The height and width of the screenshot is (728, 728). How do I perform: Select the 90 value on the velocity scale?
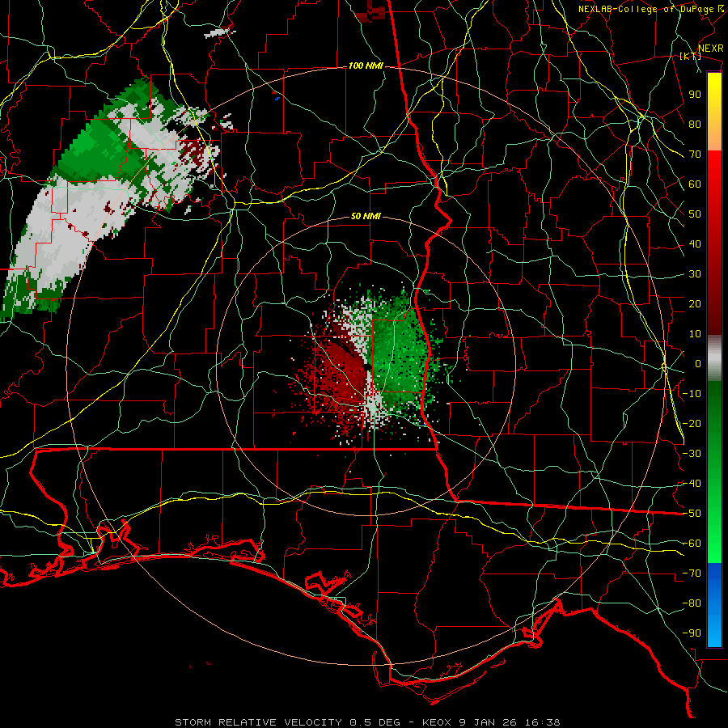click(x=695, y=95)
